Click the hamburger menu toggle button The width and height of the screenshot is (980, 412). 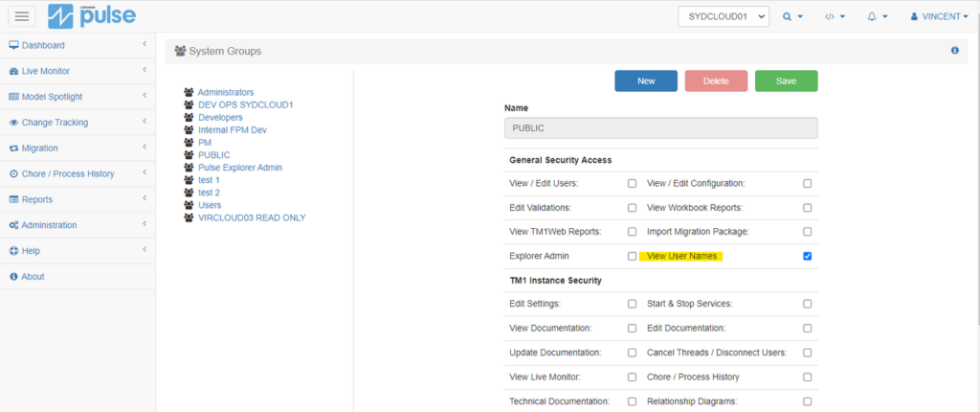click(22, 16)
